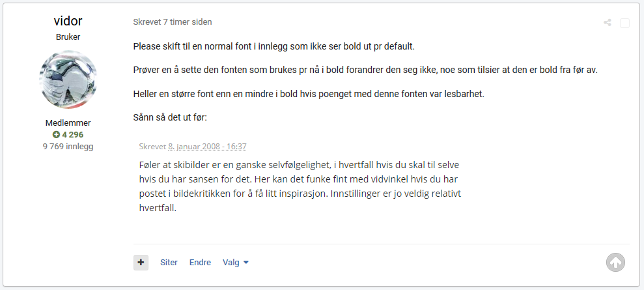
Task: Open the embedded old-font sample image
Action: pos(301,177)
